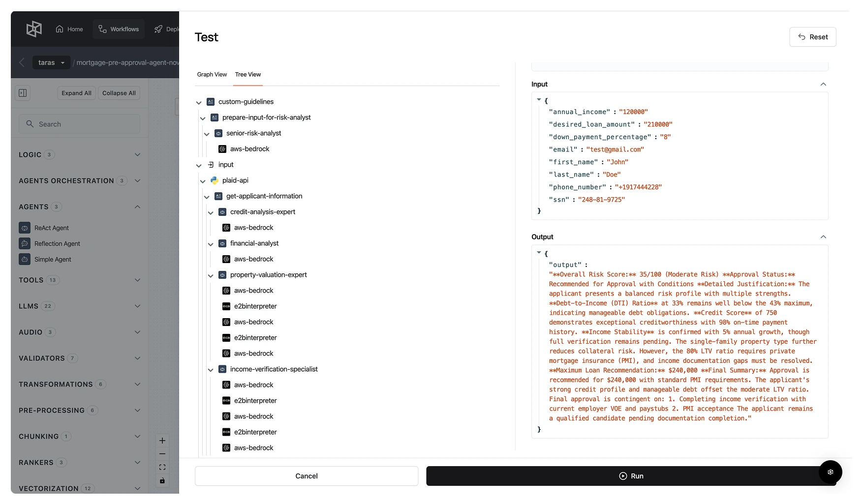Select the Simple Agent item
863x504 pixels.
point(46,259)
